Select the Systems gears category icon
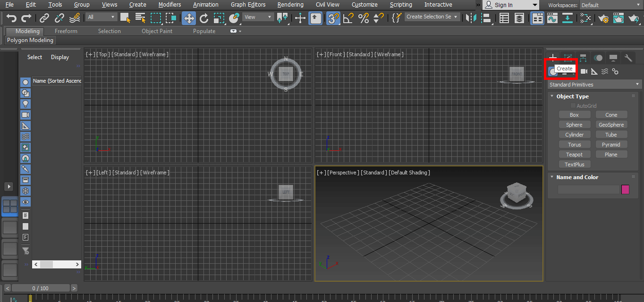 615,71
